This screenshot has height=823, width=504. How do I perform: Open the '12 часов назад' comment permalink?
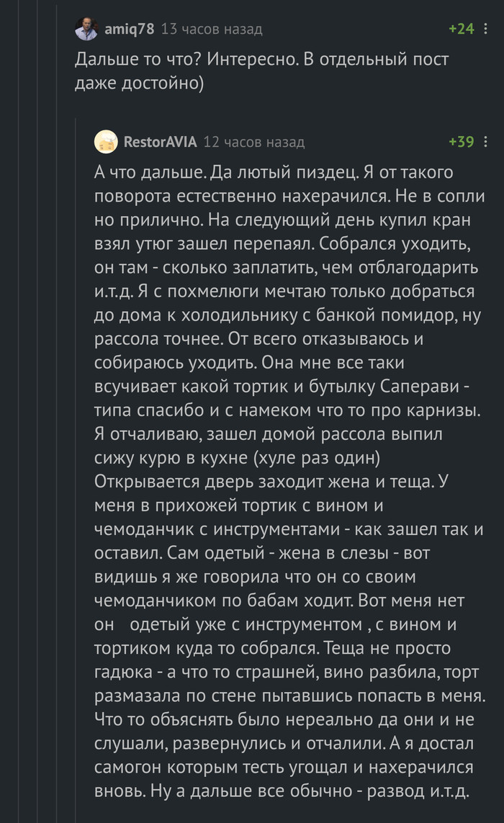(253, 142)
